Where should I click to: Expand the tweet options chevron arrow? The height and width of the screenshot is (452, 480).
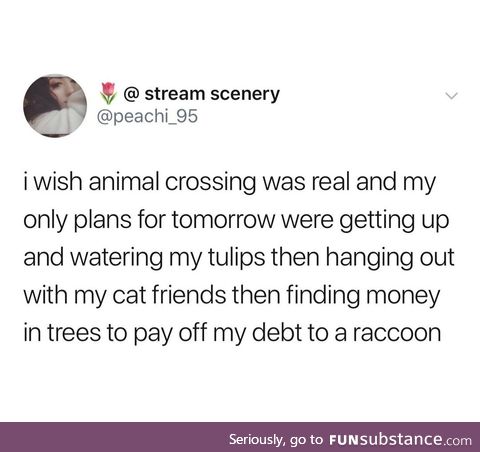tap(452, 96)
